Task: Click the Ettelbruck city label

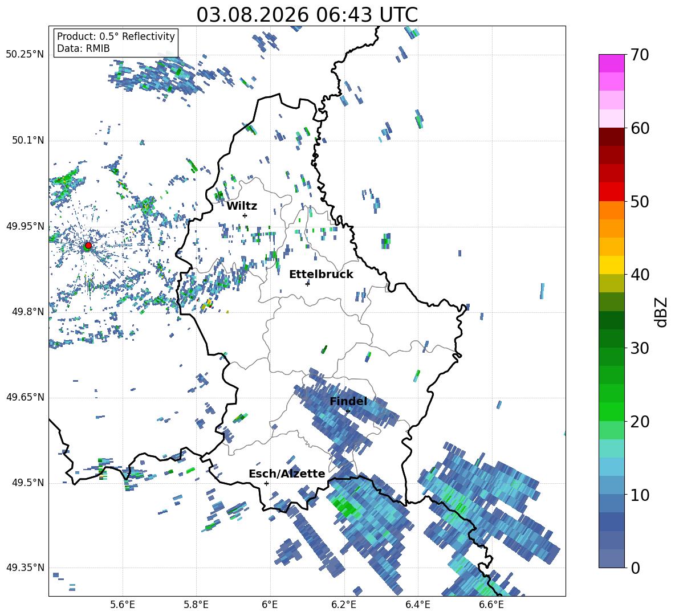Action: 321,275
